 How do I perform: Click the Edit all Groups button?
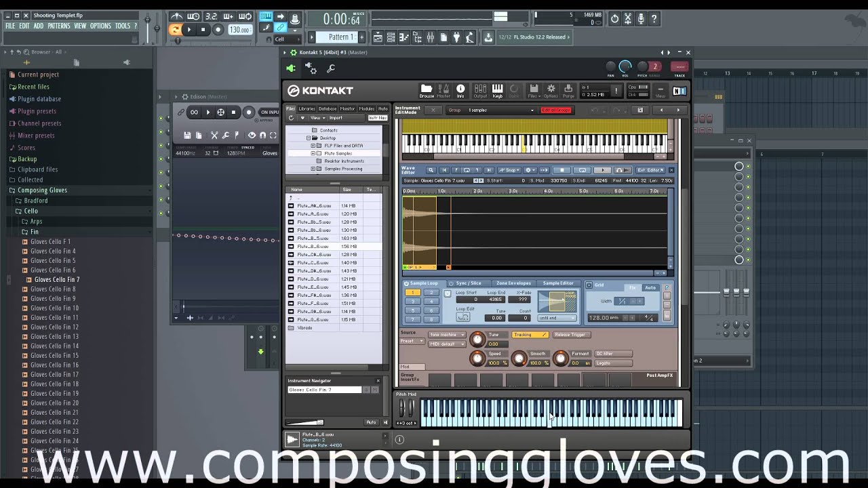click(555, 110)
